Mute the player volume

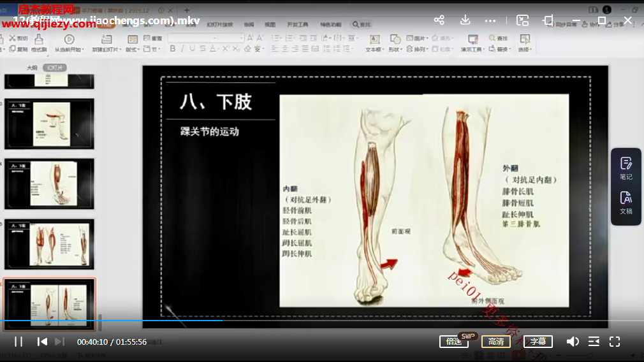click(573, 342)
